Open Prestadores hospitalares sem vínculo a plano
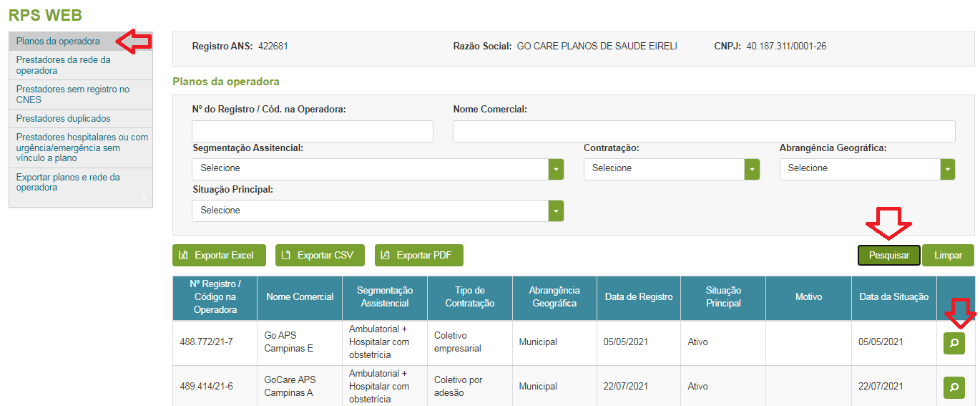 coord(81,148)
